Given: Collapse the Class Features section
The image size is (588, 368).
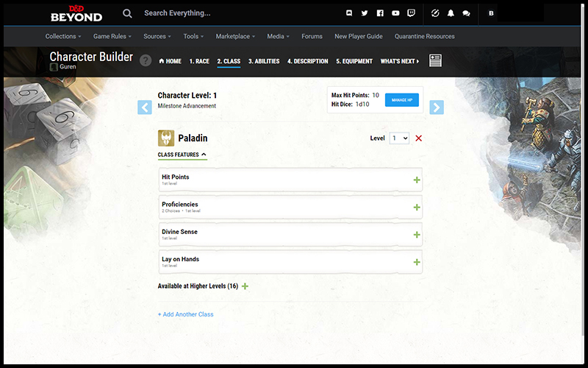Looking at the screenshot, I should tap(182, 155).
